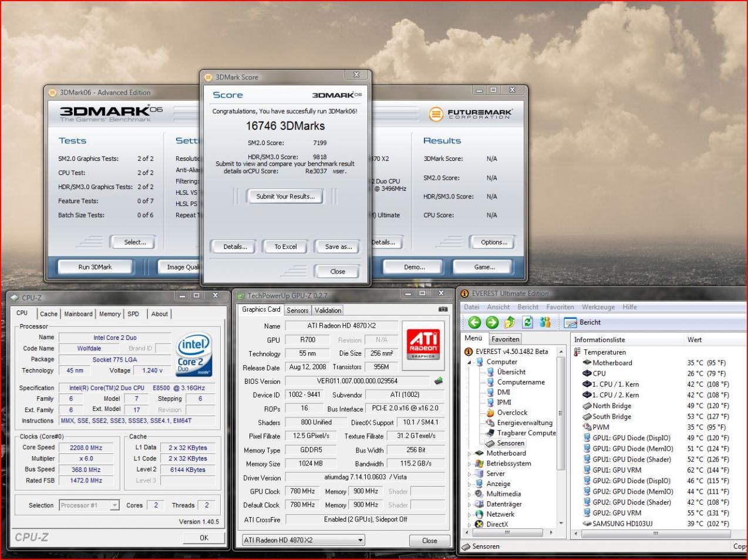Click Details button in 3DMark Score dialog
This screenshot has height=560, width=748.
coord(235,247)
